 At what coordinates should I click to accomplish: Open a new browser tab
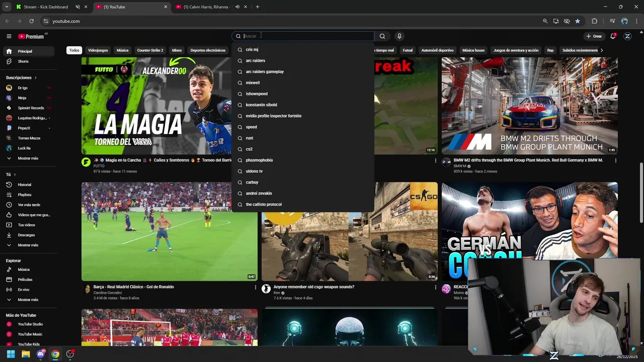tap(257, 7)
